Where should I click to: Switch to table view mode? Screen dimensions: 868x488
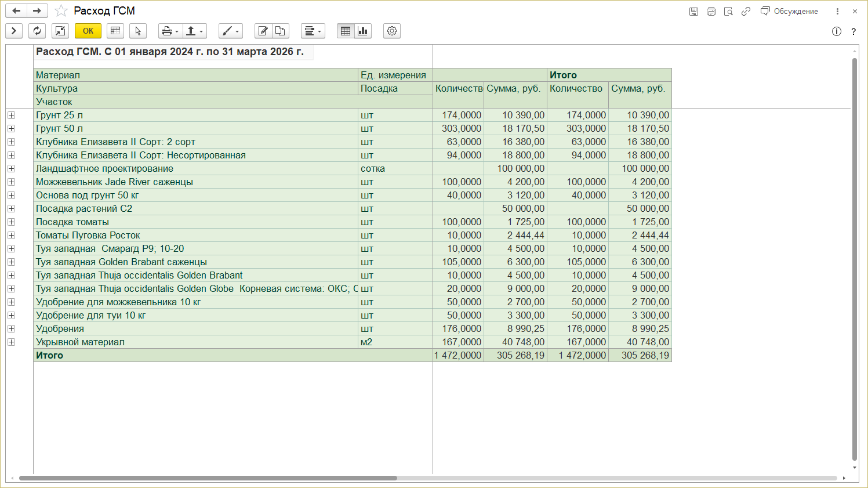coord(346,31)
